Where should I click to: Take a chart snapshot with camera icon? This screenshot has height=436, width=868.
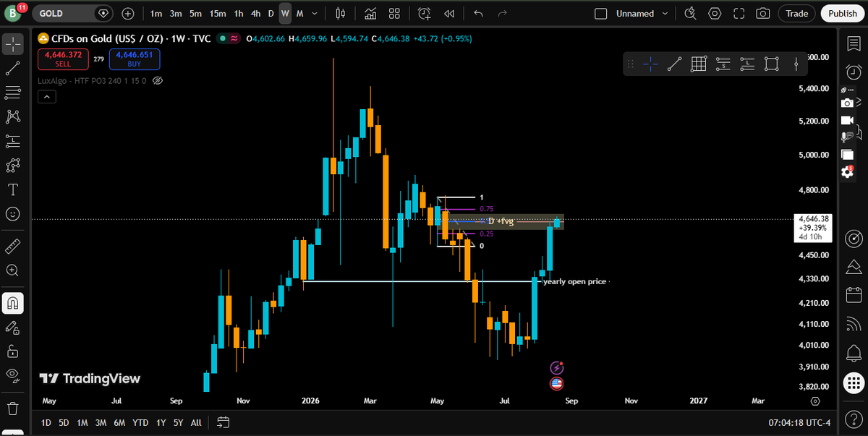pos(762,13)
